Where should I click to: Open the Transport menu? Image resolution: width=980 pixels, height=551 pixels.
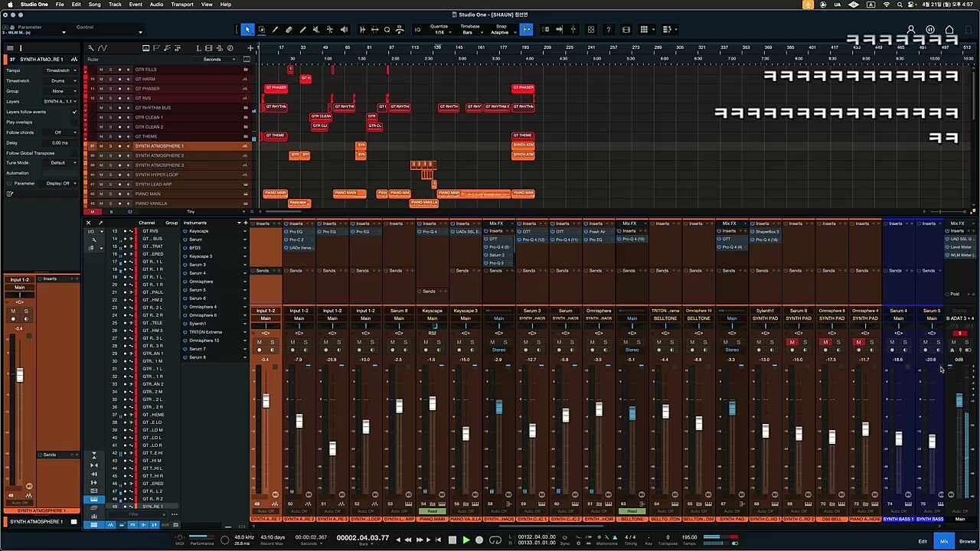tap(182, 5)
